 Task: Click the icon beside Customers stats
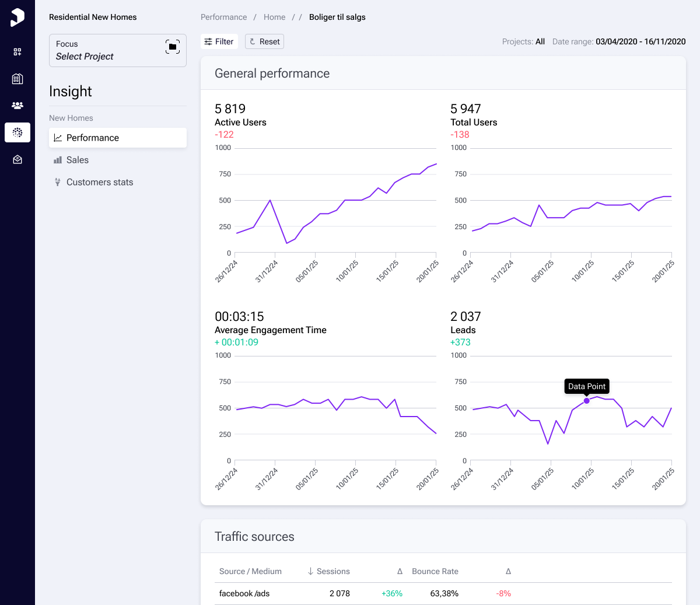click(x=57, y=182)
